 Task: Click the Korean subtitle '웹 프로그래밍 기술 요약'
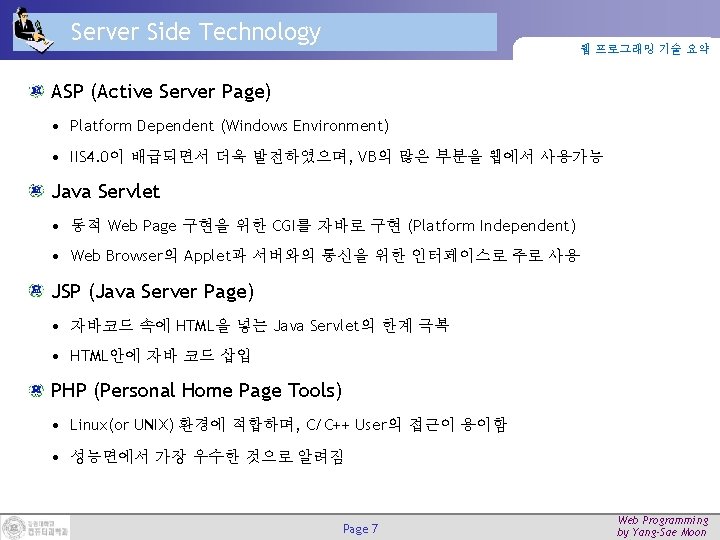pyautogui.click(x=645, y=48)
